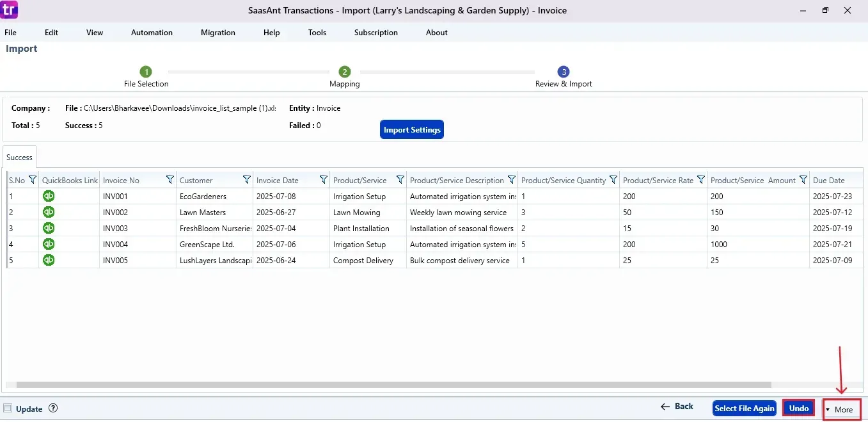The image size is (868, 422).
Task: Select the Success tab
Action: click(19, 158)
